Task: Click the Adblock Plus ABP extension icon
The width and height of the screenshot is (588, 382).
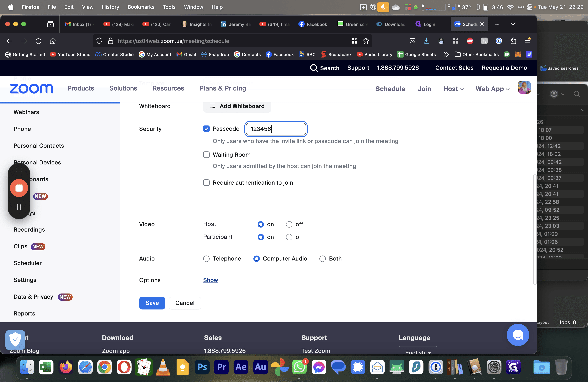Action: tap(470, 41)
